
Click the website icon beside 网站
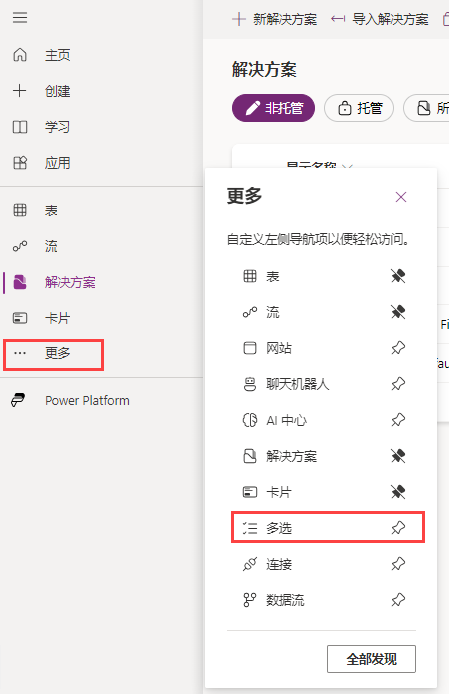pyautogui.click(x=250, y=348)
